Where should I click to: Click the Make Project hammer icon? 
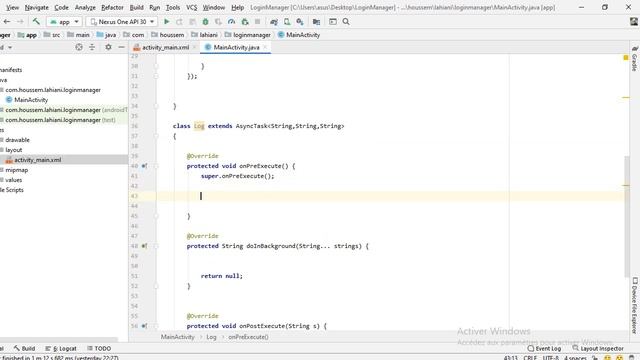(36, 22)
